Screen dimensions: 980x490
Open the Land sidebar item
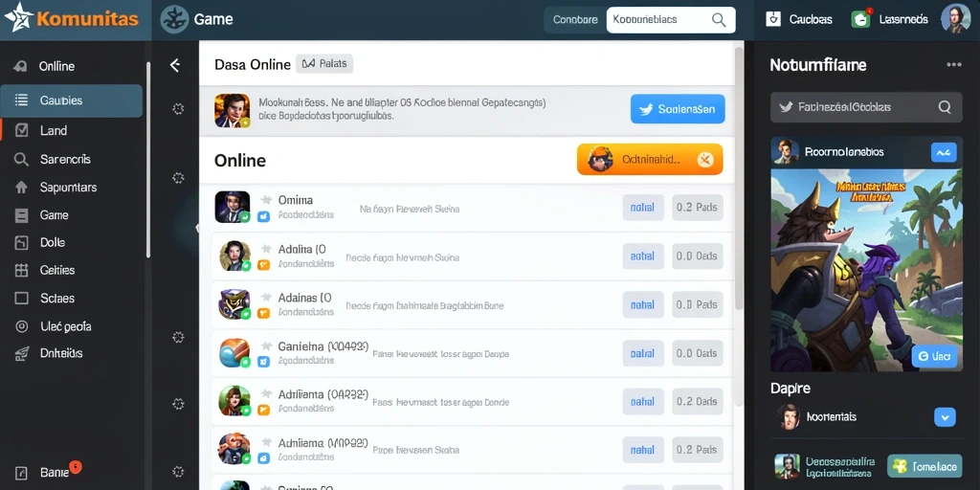click(x=71, y=130)
